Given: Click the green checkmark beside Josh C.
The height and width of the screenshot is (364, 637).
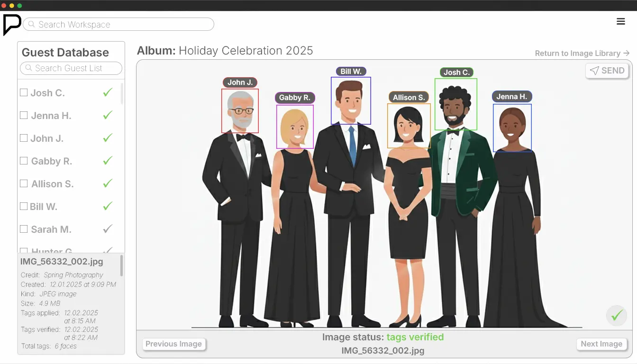Looking at the screenshot, I should coord(108,92).
